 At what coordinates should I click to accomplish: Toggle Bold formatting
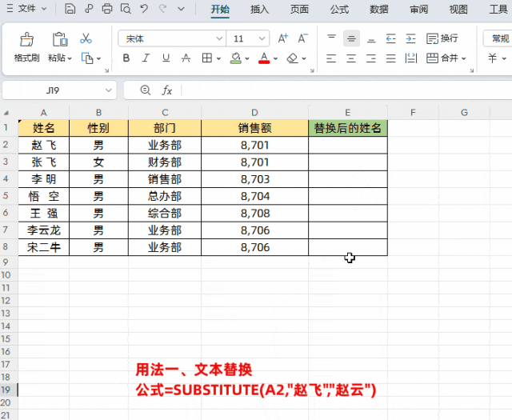coord(126,58)
